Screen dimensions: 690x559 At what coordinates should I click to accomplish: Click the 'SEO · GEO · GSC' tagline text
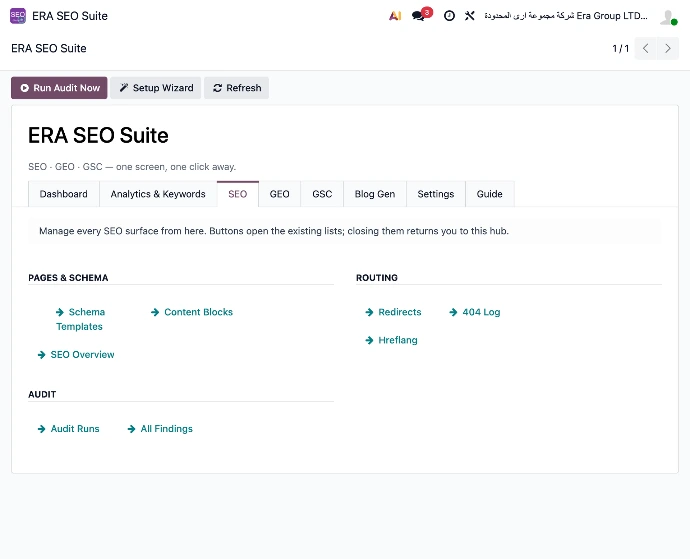coord(132,167)
